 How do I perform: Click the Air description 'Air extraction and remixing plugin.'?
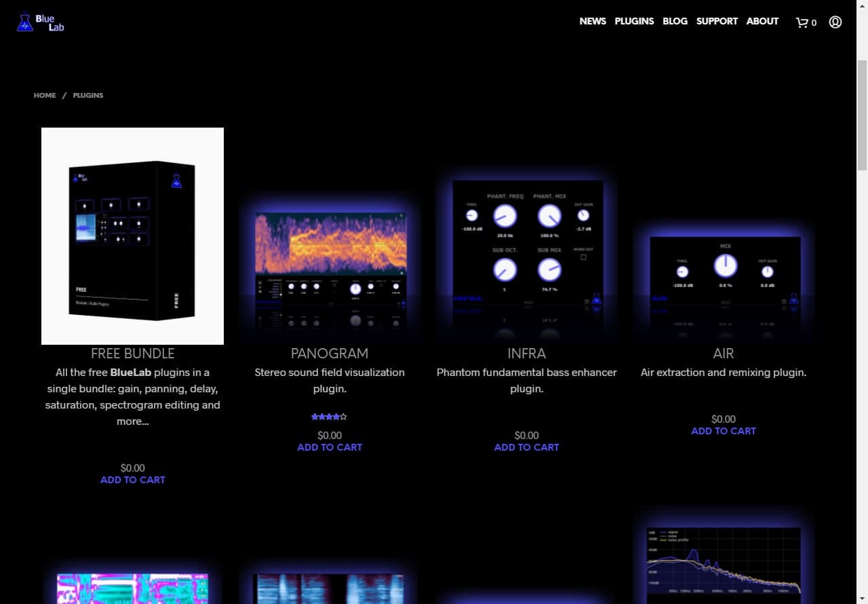click(724, 373)
